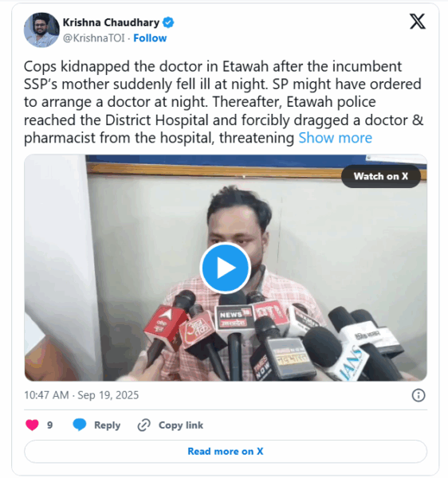The width and height of the screenshot is (448, 478).
Task: Click the blue verified badge
Action: (x=168, y=22)
